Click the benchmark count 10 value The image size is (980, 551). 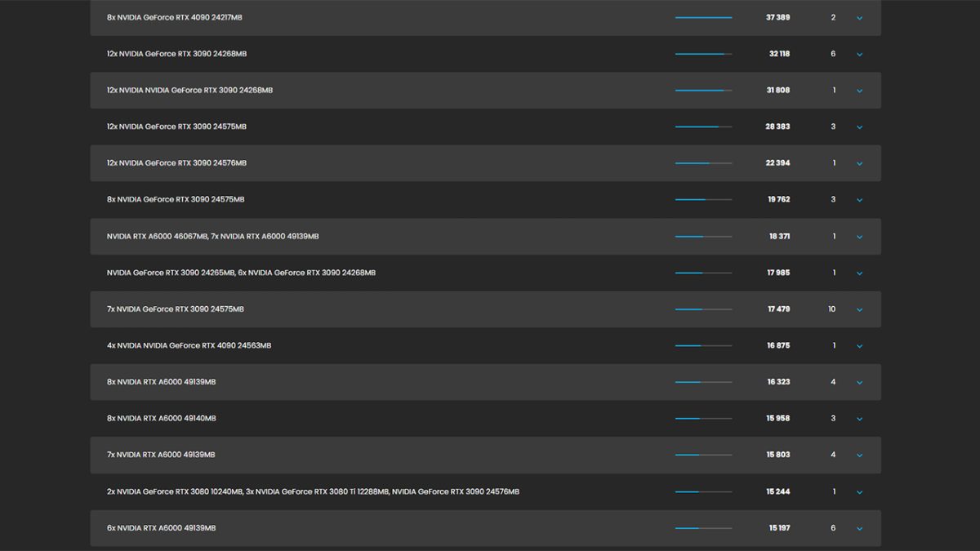pos(832,309)
